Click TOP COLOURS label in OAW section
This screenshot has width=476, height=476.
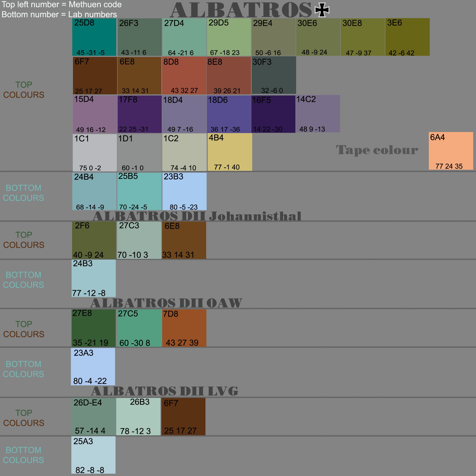click(24, 329)
